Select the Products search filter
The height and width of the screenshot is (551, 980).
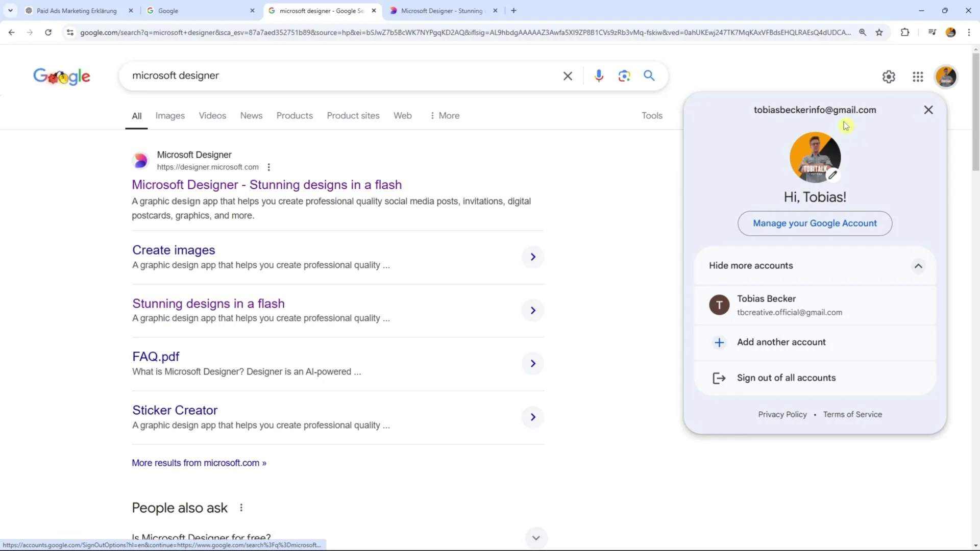click(295, 116)
